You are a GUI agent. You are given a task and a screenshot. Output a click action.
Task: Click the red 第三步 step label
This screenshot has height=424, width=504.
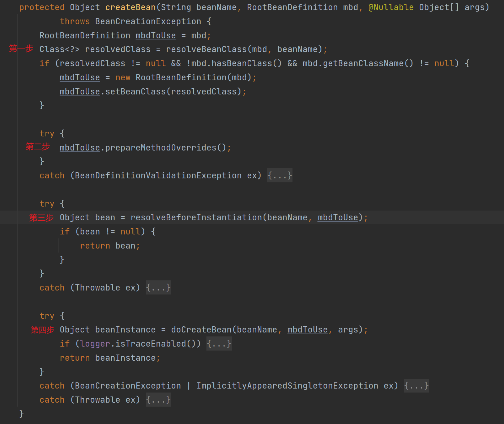click(41, 218)
